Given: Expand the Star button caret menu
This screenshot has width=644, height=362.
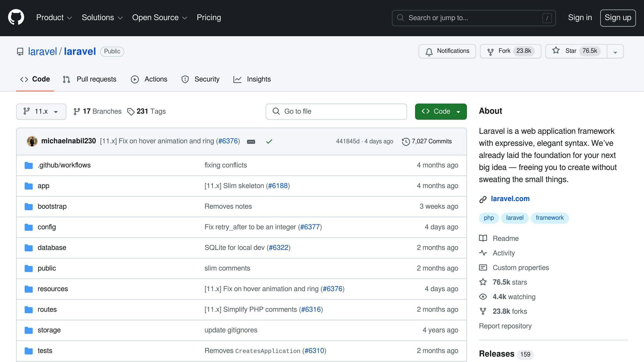Looking at the screenshot, I should tap(615, 51).
